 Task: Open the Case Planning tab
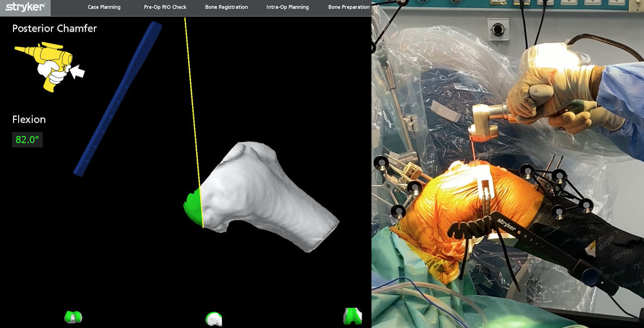click(x=104, y=7)
